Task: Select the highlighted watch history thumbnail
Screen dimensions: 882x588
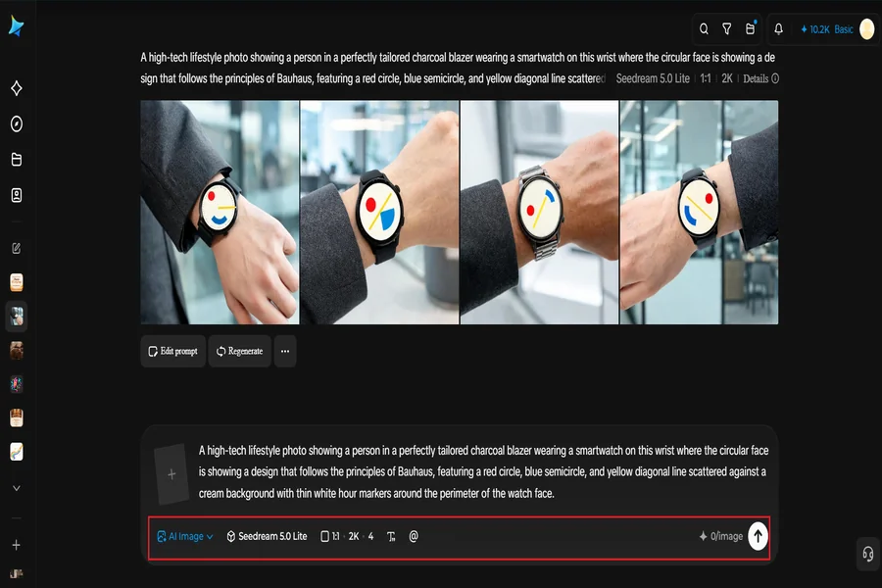Action: point(17,317)
